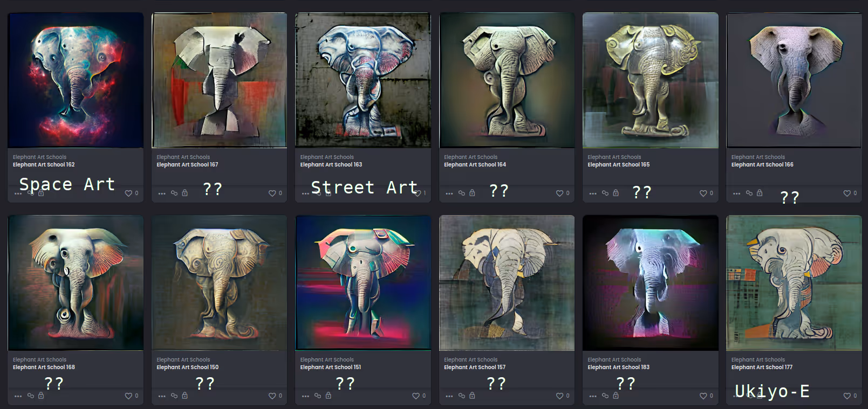Click lock icon on Elephant Art School 165

616,192
